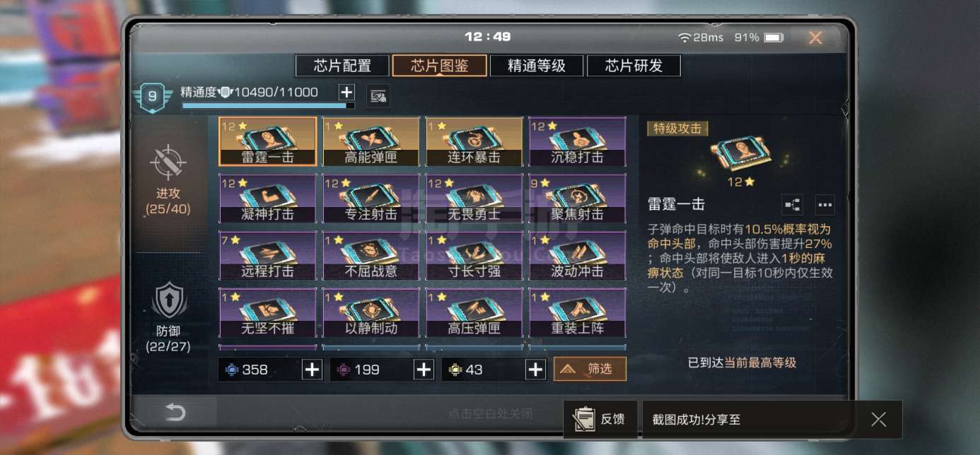Image resolution: width=980 pixels, height=455 pixels.
Task: Switch to the 芯片配置 tab
Action: (x=342, y=66)
